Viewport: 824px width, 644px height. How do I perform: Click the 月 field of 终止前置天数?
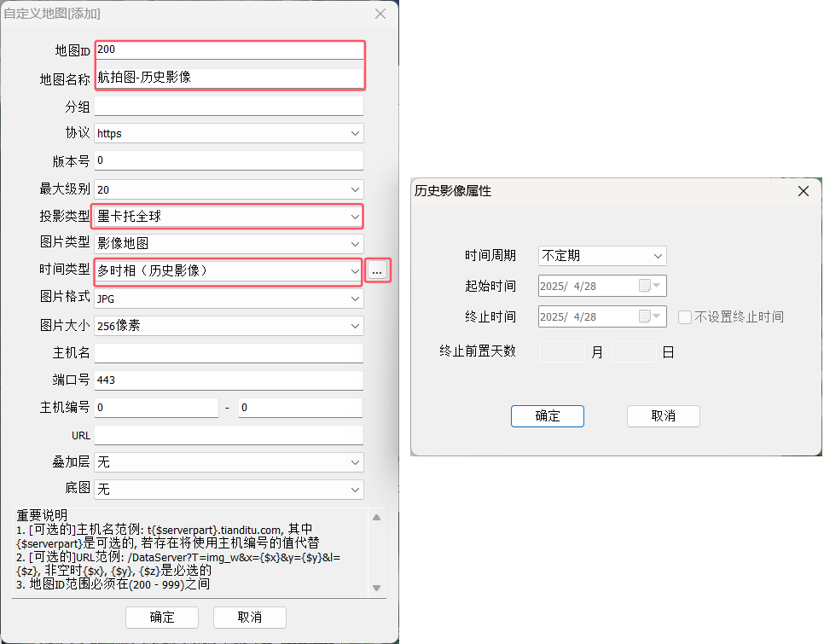tap(562, 351)
